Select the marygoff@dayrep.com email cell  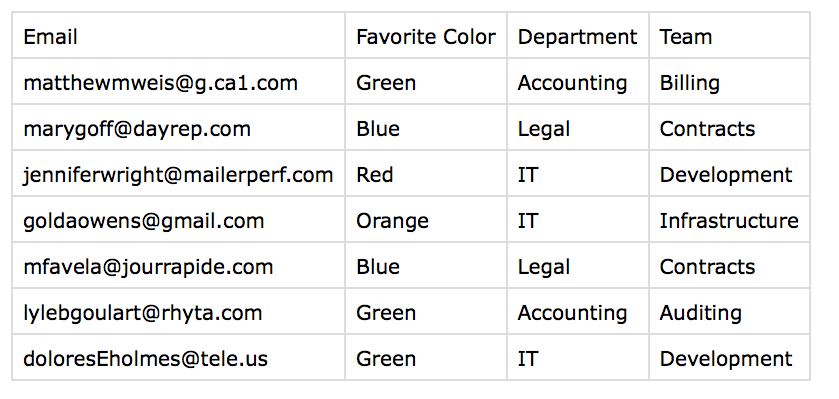click(178, 127)
